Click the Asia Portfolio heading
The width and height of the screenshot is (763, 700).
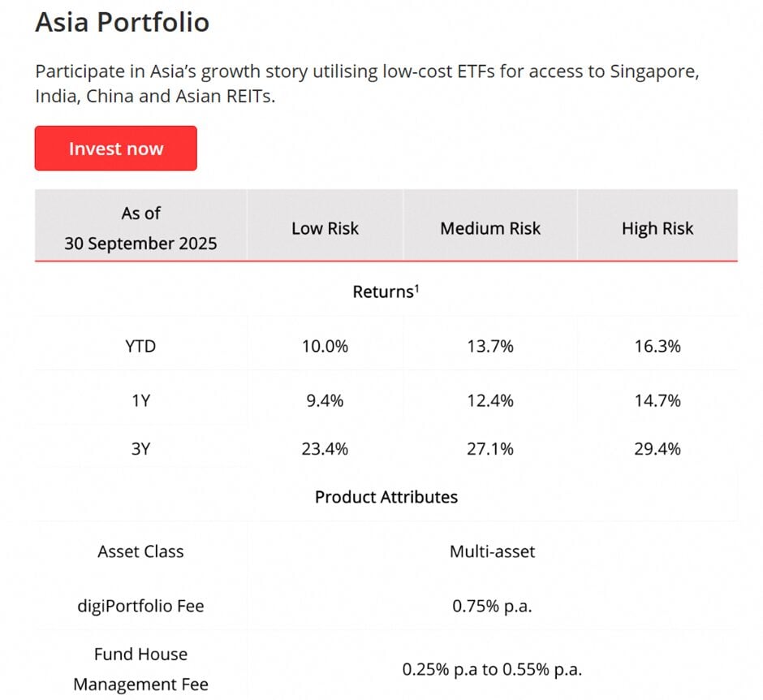pyautogui.click(x=123, y=22)
